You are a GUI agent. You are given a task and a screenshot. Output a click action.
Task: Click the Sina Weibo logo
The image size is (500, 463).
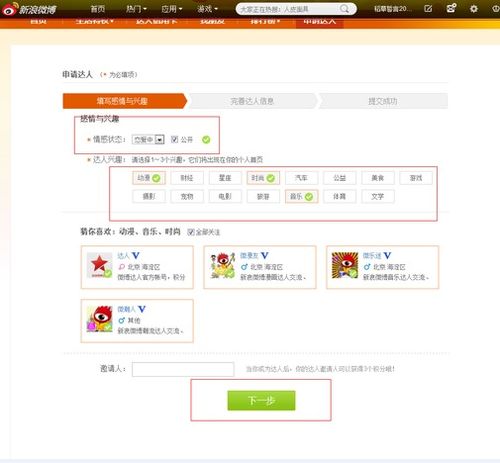point(29,9)
